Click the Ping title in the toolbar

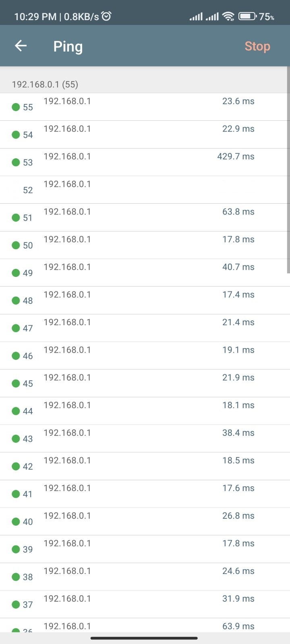point(68,47)
